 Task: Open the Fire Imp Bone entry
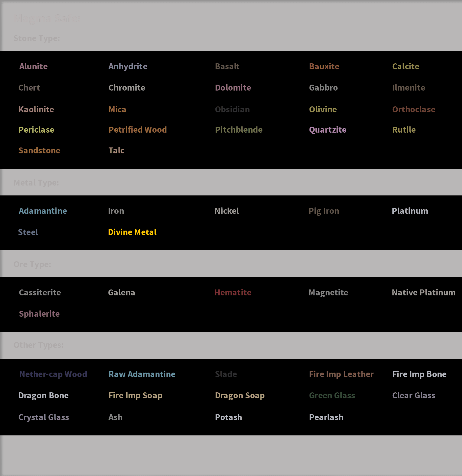(419, 374)
